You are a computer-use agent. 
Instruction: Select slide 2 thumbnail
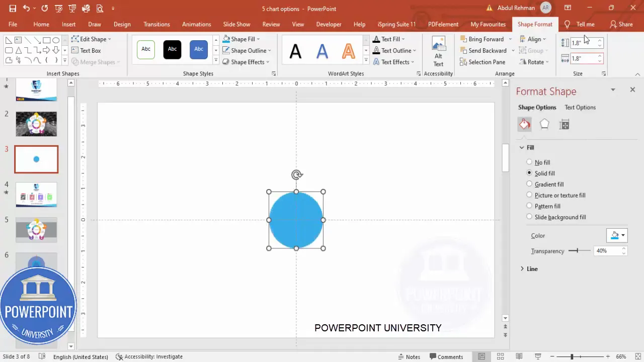point(36,124)
